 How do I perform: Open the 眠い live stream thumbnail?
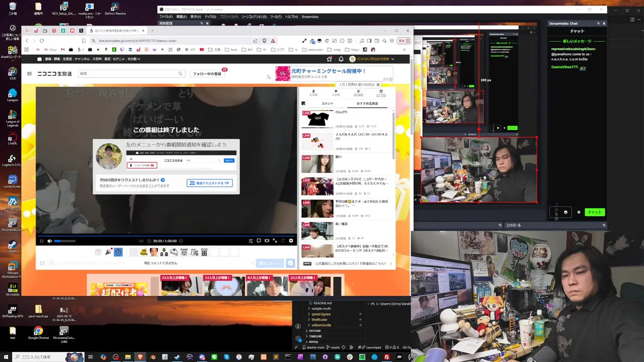(x=317, y=164)
